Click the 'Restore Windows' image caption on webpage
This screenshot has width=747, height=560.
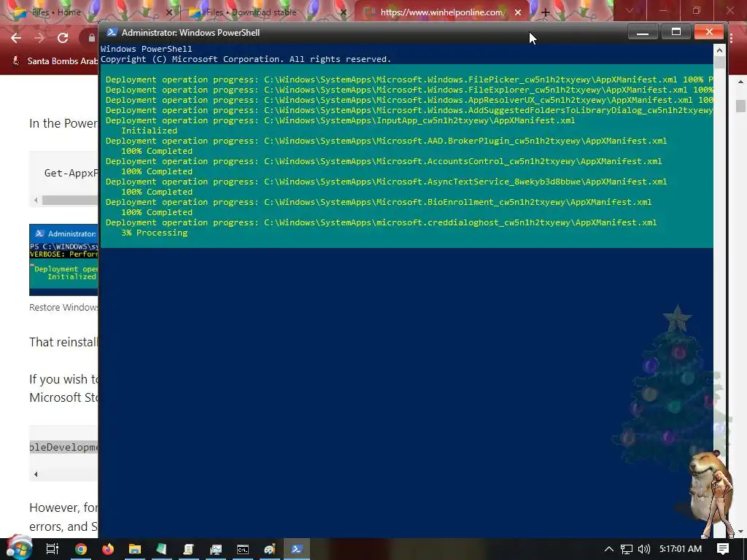(x=64, y=308)
